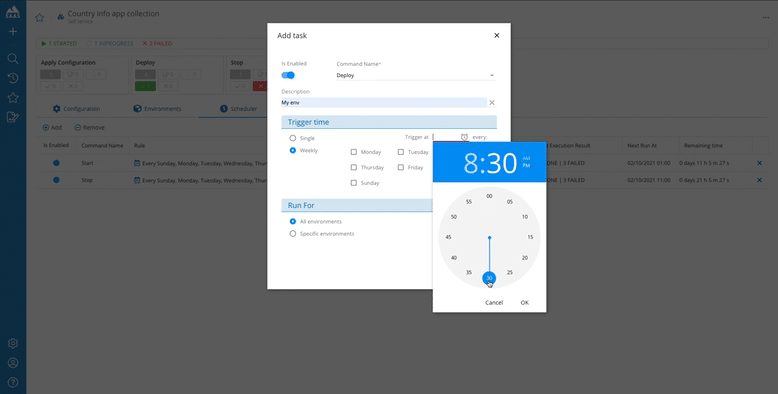This screenshot has width=778, height=394.
Task: Confirm time picker with OK
Action: tap(524, 302)
